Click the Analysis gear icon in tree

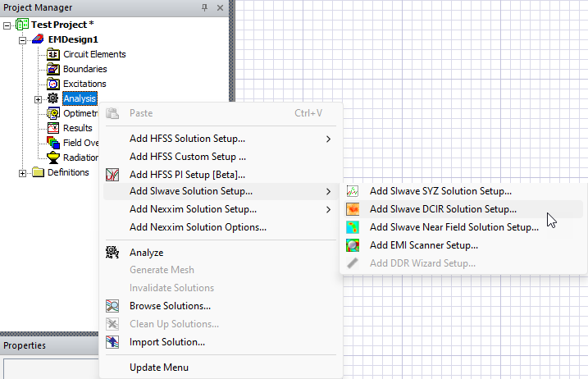[x=52, y=98]
